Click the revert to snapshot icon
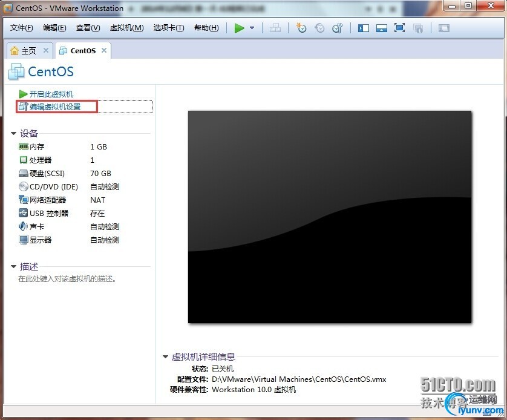The width and height of the screenshot is (507, 420). click(319, 28)
